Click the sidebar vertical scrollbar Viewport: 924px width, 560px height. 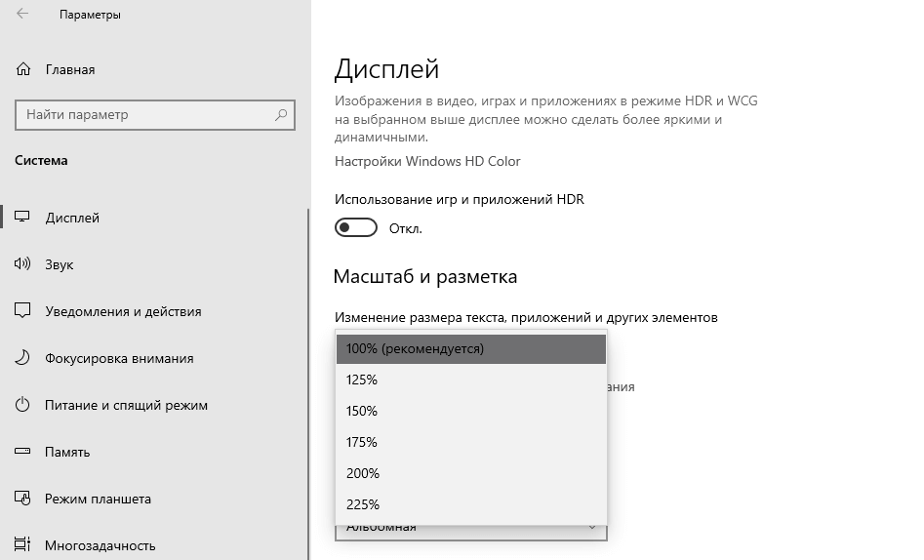point(308,383)
